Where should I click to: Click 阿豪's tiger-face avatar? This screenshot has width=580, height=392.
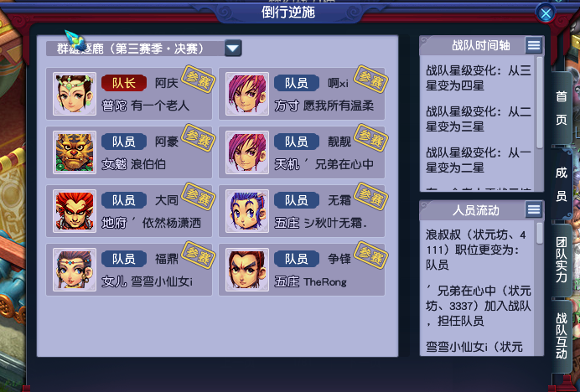tap(75, 152)
